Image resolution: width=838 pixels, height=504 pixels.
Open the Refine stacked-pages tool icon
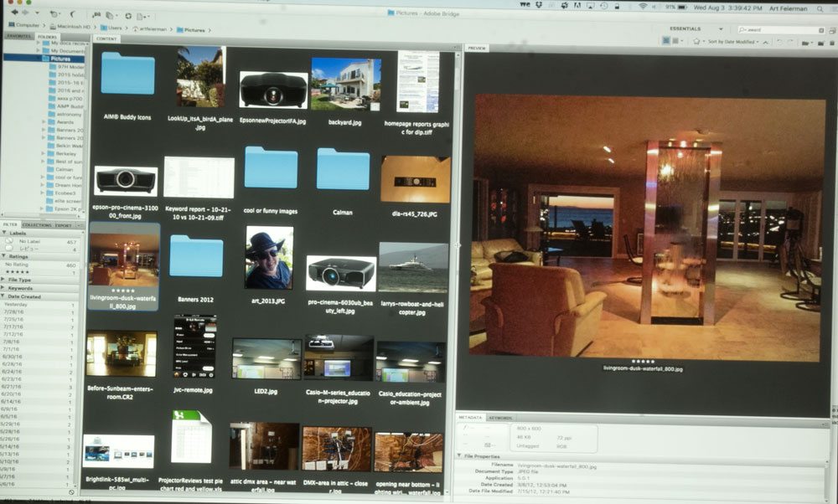pyautogui.click(x=110, y=15)
